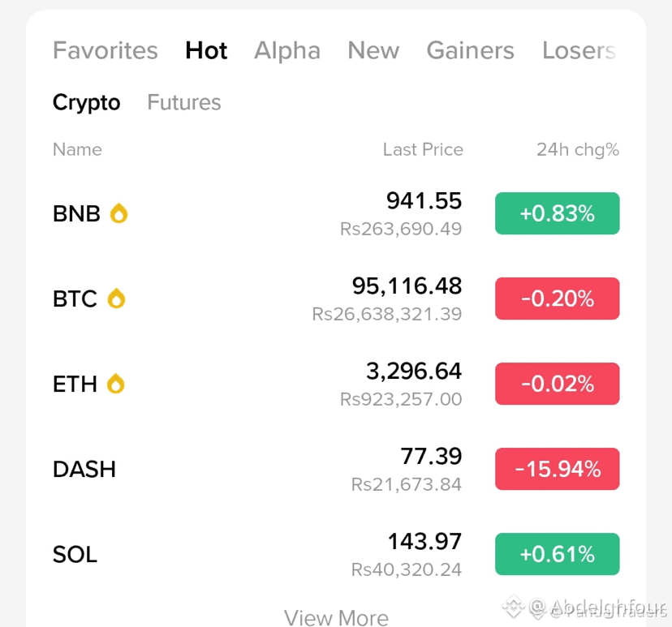This screenshot has height=627, width=672.
Task: Select the Crypto sub-tab
Action: coord(87,102)
